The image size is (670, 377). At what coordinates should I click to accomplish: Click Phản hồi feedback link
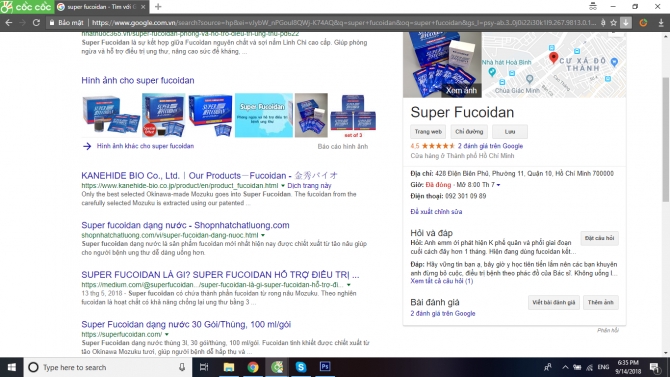click(608, 330)
